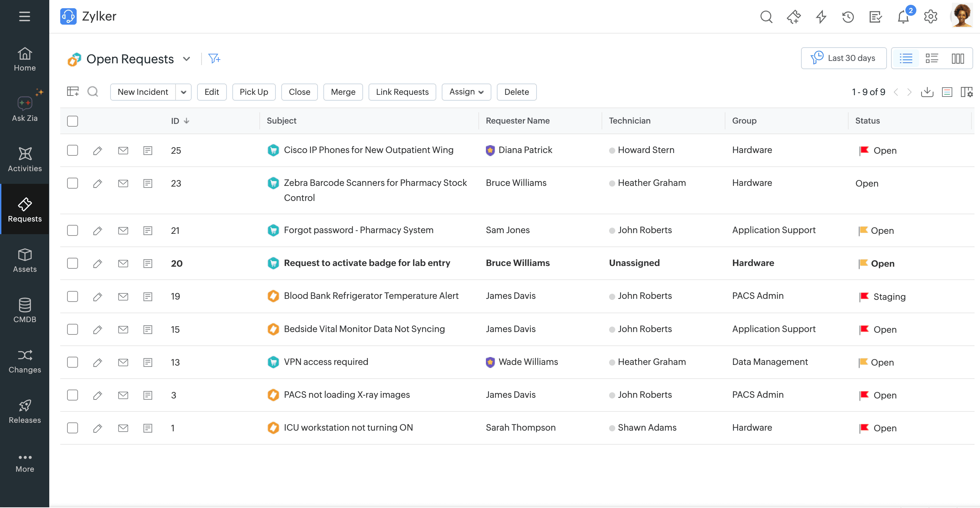Open the recent history clock icon
The image size is (980, 508).
(848, 17)
